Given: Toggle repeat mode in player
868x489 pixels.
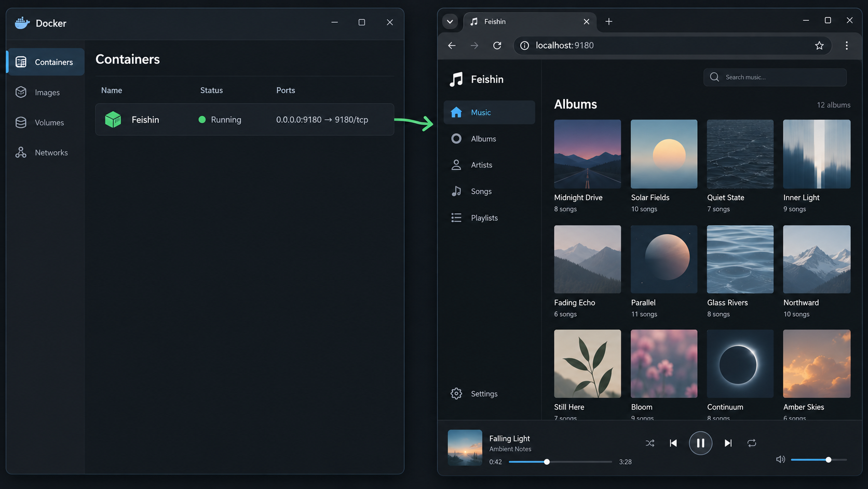Looking at the screenshot, I should point(752,443).
